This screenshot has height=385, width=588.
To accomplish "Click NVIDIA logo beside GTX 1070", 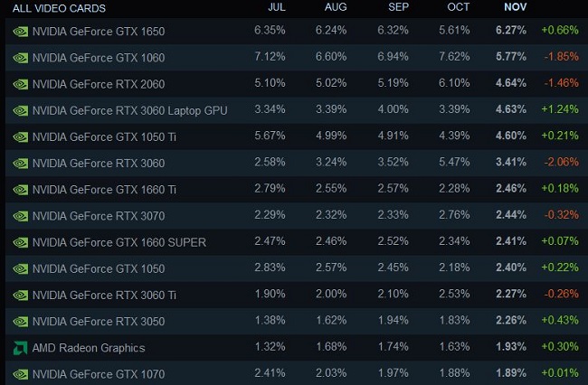I will tap(20, 374).
